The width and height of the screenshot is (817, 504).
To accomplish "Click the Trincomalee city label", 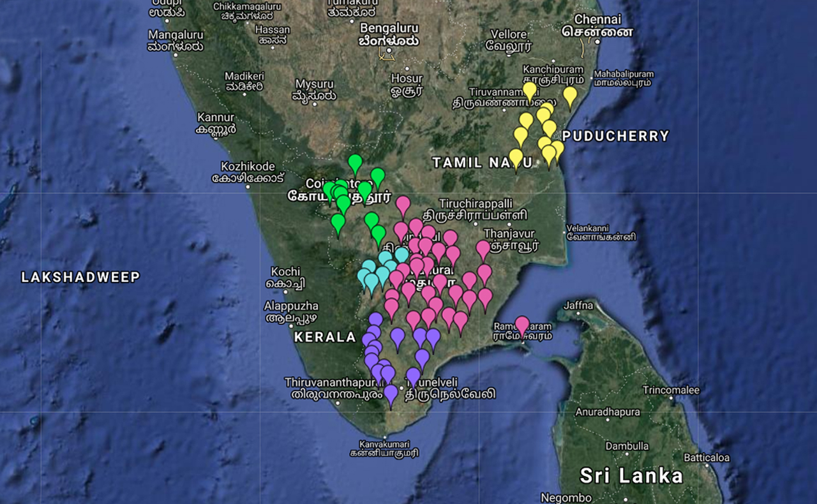I will pyautogui.click(x=671, y=390).
